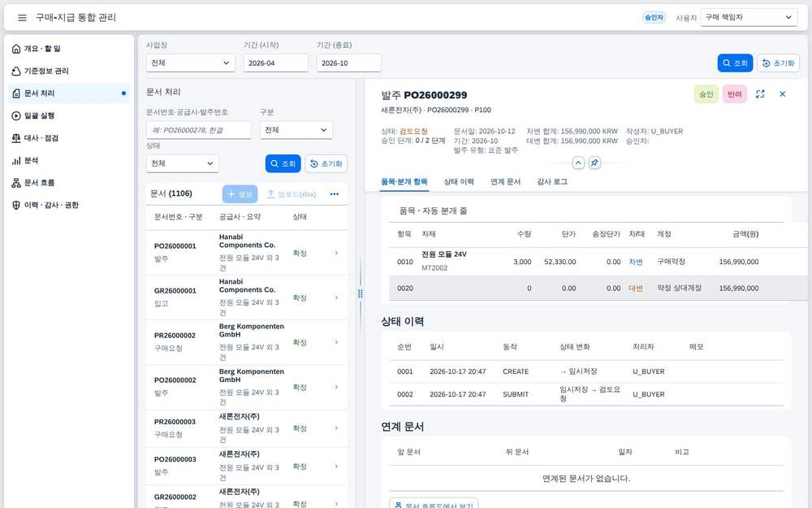Click 조회 in the 문서 처리 panel
The image size is (812, 508).
pos(283,163)
